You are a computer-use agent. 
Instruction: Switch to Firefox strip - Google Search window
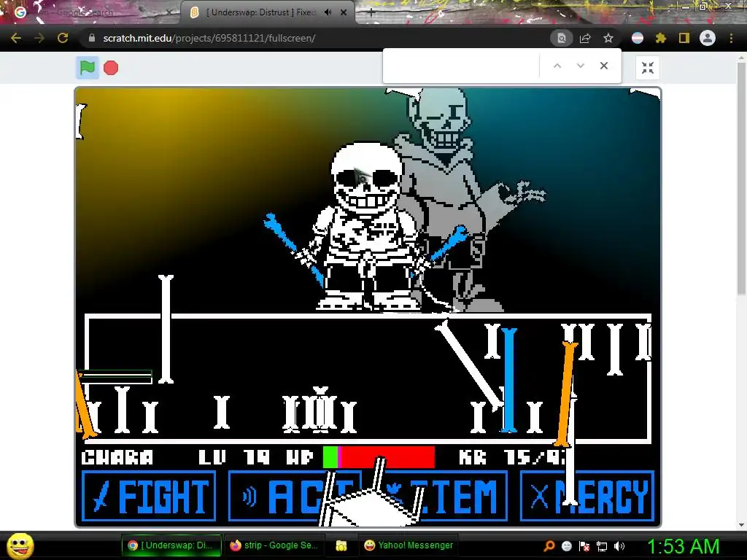[274, 545]
